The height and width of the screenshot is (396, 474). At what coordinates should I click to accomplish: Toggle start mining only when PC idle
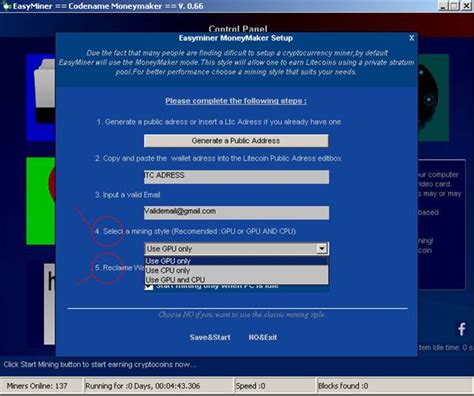tap(149, 286)
